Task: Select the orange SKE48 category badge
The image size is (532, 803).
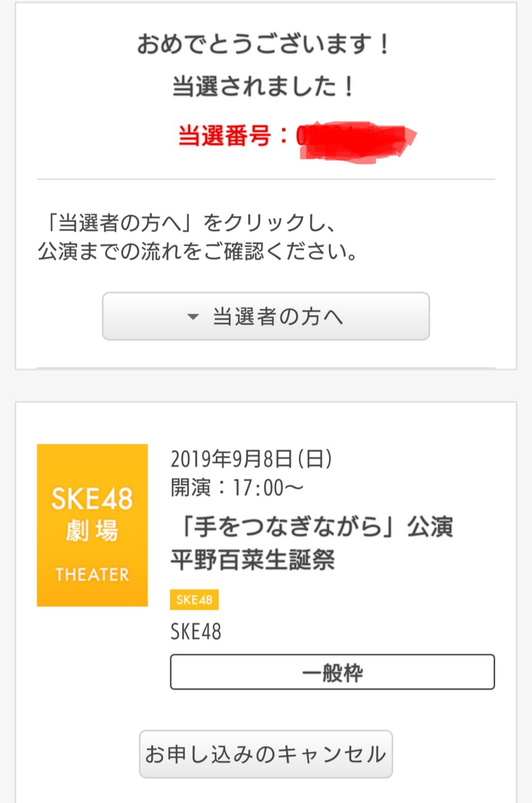Action: 195,598
